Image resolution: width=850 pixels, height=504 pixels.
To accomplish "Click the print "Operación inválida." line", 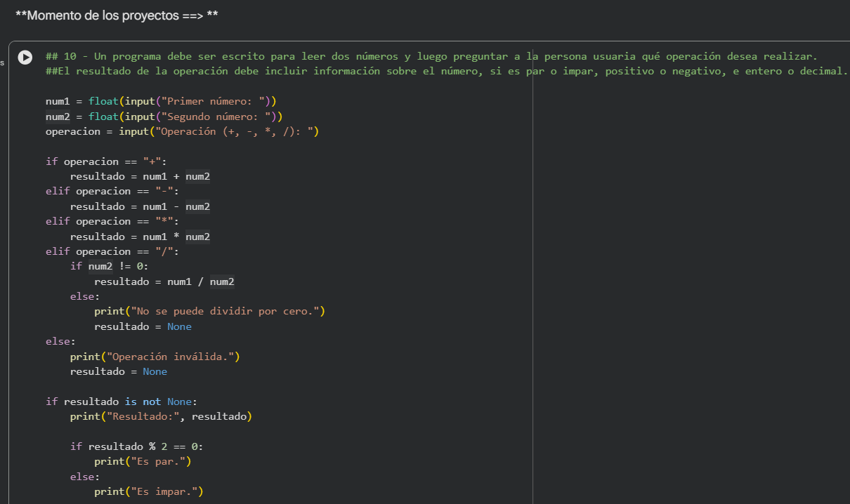I will [x=155, y=357].
